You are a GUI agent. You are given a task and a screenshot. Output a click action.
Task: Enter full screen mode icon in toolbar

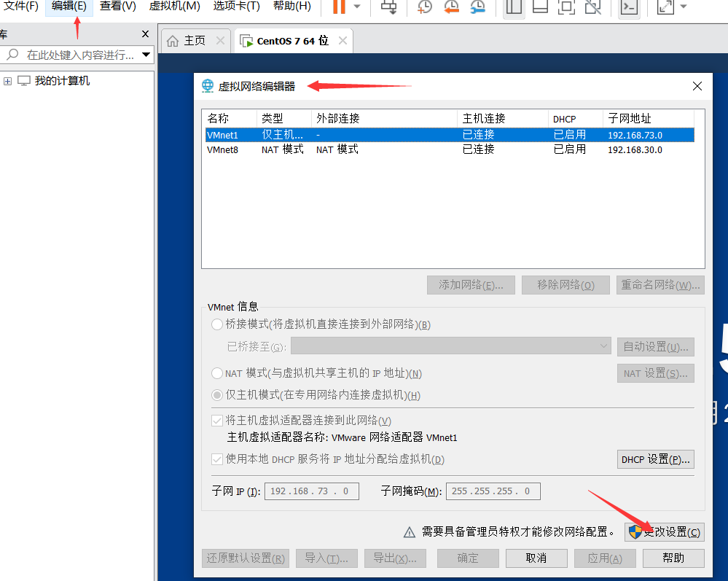coord(566,7)
